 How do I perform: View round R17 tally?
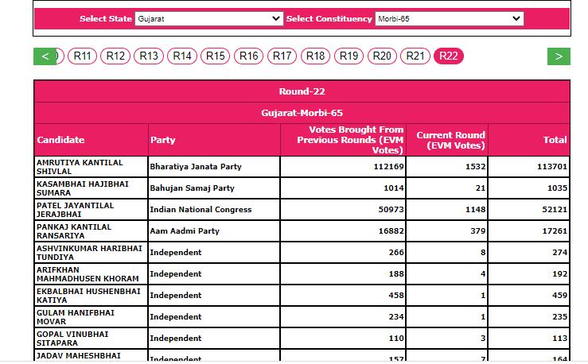point(282,56)
